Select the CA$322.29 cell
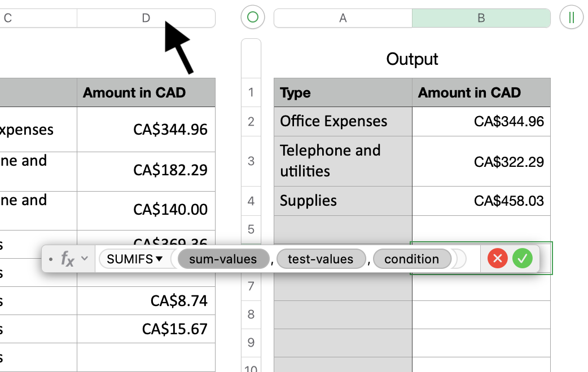This screenshot has height=372, width=588. pos(481,162)
